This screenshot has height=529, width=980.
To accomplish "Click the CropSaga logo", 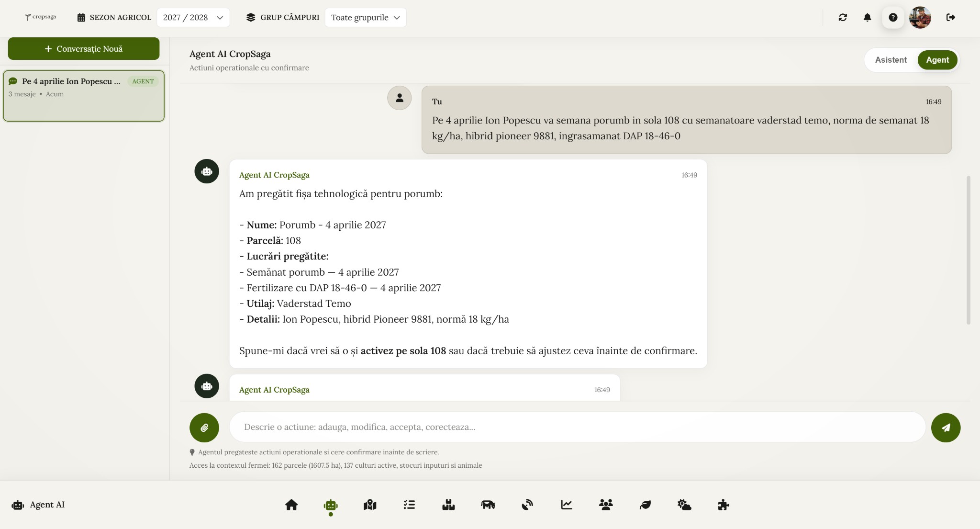I will (x=41, y=17).
